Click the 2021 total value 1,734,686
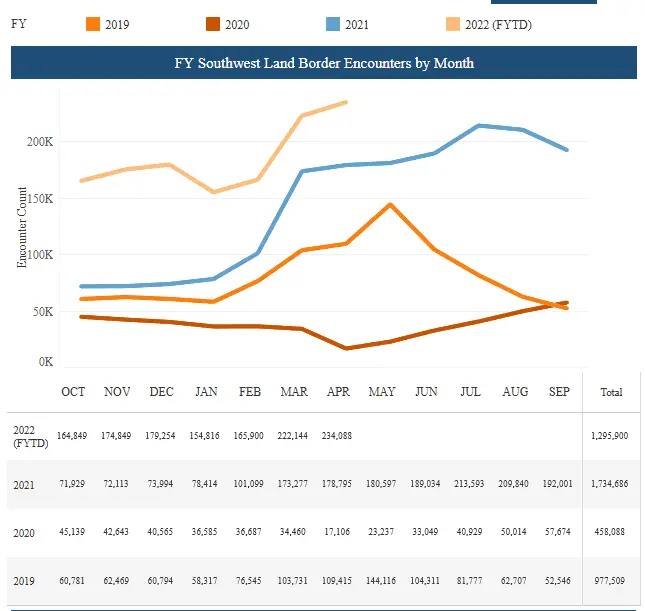The width and height of the screenshot is (645, 611). click(610, 485)
